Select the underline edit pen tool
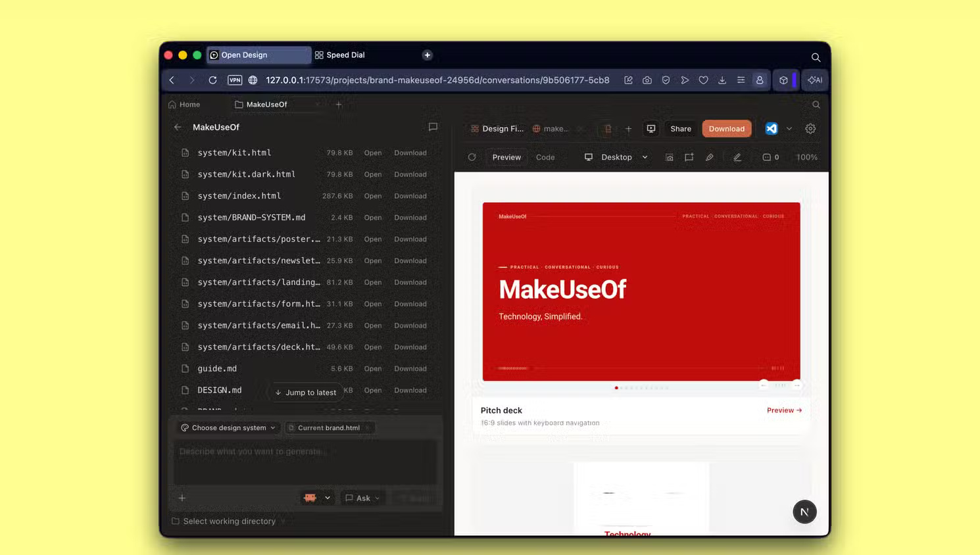The height and width of the screenshot is (555, 980). pyautogui.click(x=737, y=157)
